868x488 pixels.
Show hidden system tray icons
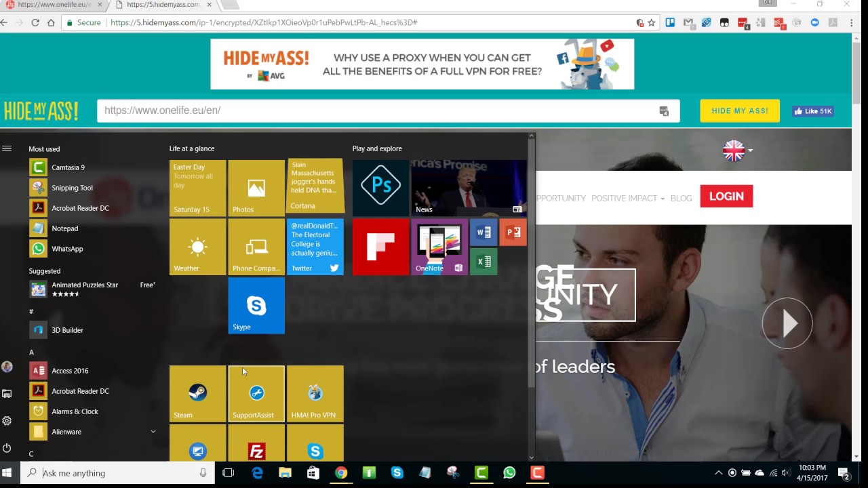(x=718, y=473)
